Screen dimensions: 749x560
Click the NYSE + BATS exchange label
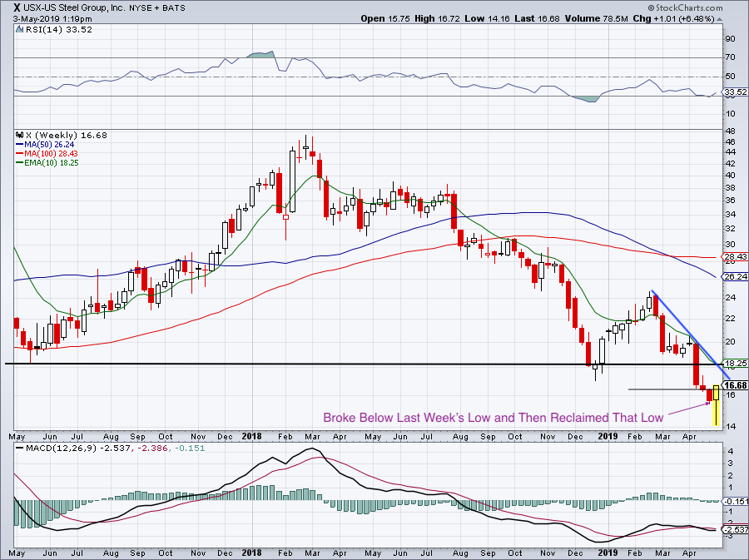(x=157, y=7)
